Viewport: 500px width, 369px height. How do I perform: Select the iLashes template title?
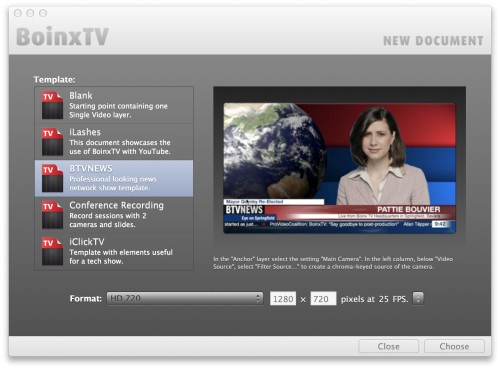coord(85,132)
